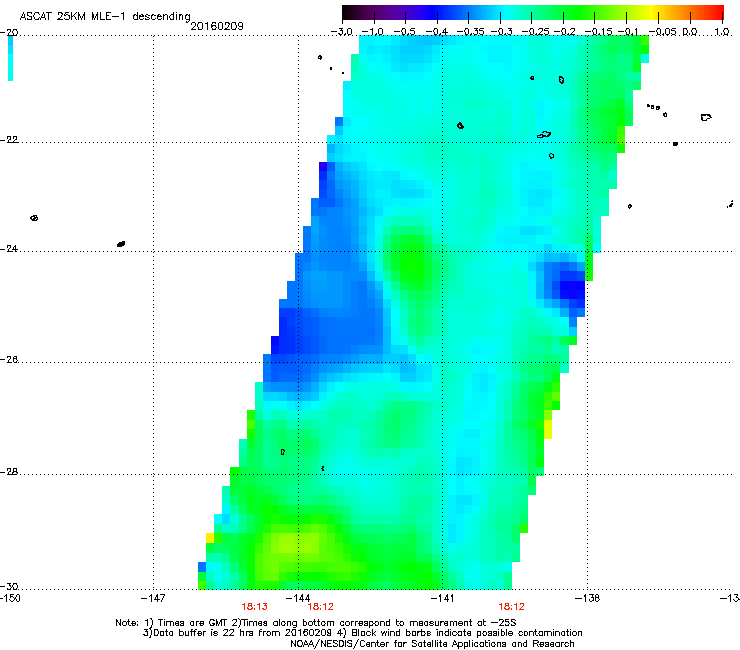Image resolution: width=740 pixels, height=650 pixels.
Task: Click the "-0.1" color scale label
Action: click(628, 32)
